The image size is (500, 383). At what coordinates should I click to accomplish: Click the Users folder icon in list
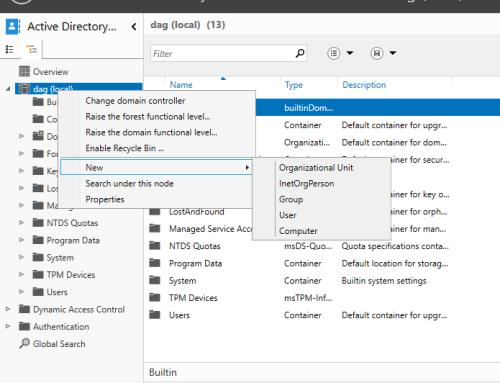pos(155,315)
